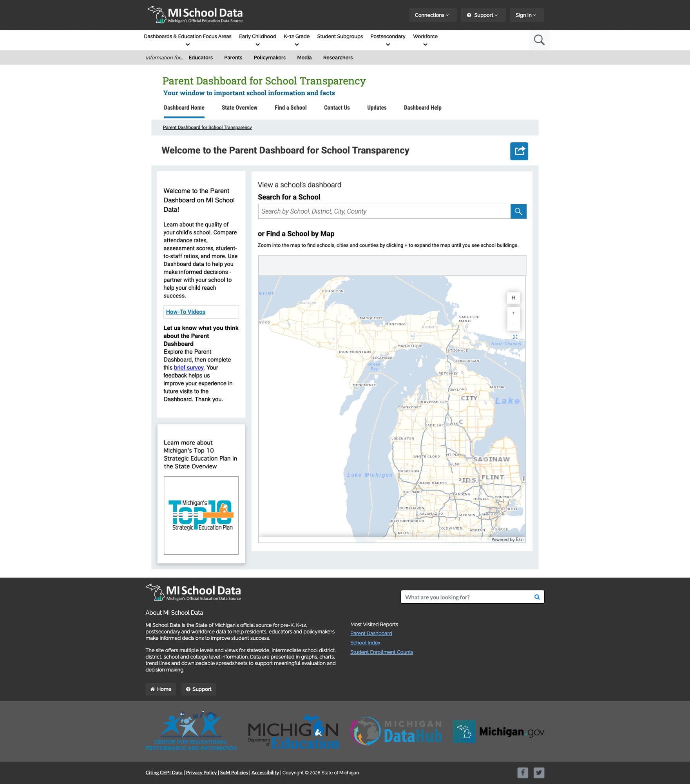Image resolution: width=690 pixels, height=784 pixels.
Task: Select the Dashboard Home tab
Action: coord(184,108)
